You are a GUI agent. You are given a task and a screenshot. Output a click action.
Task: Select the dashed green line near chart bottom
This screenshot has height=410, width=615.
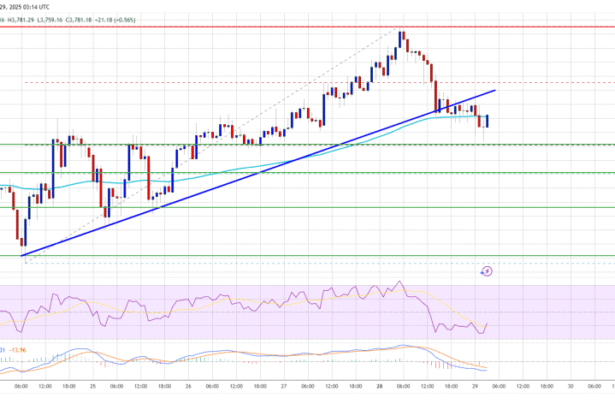click(300, 256)
